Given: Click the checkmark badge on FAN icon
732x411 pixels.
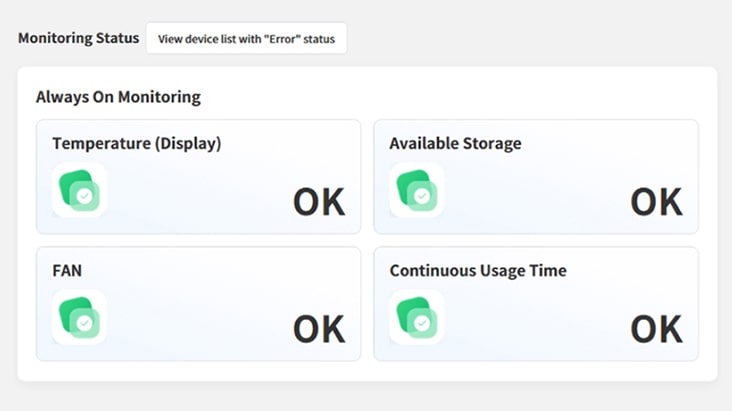Looking at the screenshot, I should coord(86,324).
